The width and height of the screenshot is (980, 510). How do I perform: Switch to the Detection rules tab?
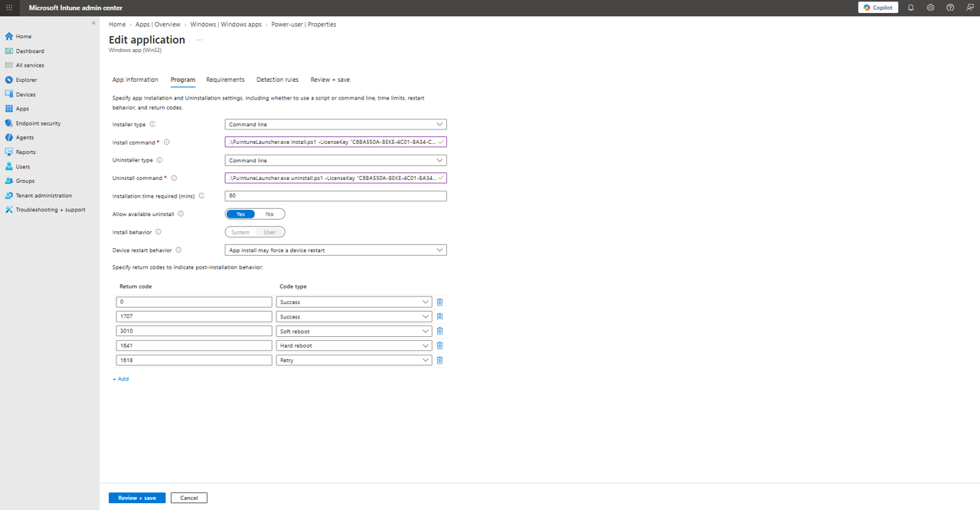point(277,80)
